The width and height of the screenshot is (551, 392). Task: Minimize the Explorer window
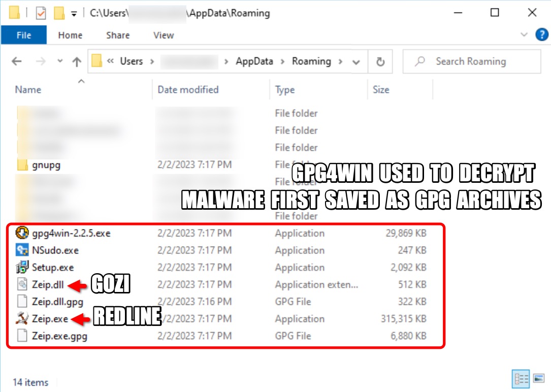point(458,13)
